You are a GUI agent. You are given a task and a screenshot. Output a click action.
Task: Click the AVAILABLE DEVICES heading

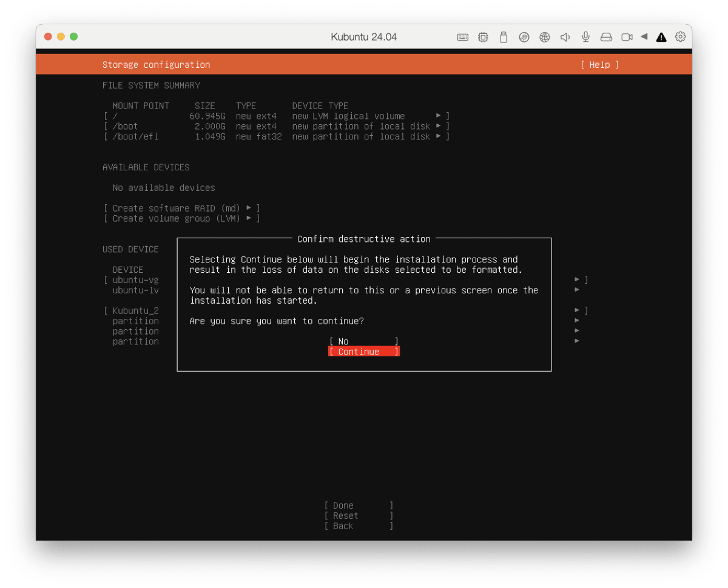tap(146, 167)
